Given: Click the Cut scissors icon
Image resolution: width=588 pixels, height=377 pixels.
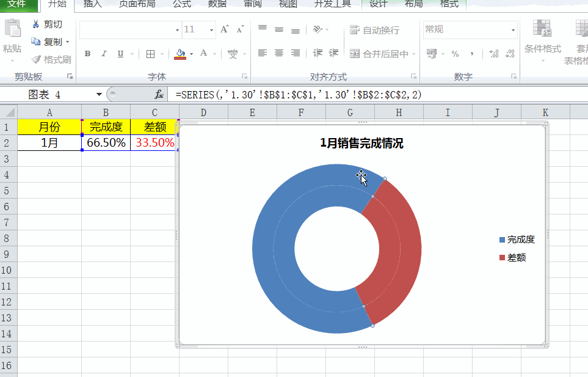Looking at the screenshot, I should 35,24.
